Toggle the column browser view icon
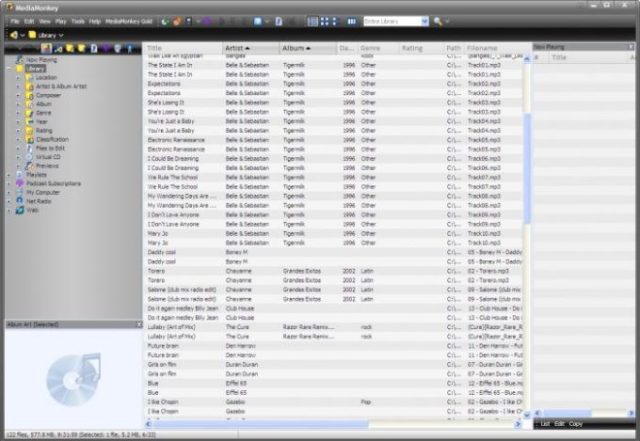The width and height of the screenshot is (640, 441). (x=351, y=22)
